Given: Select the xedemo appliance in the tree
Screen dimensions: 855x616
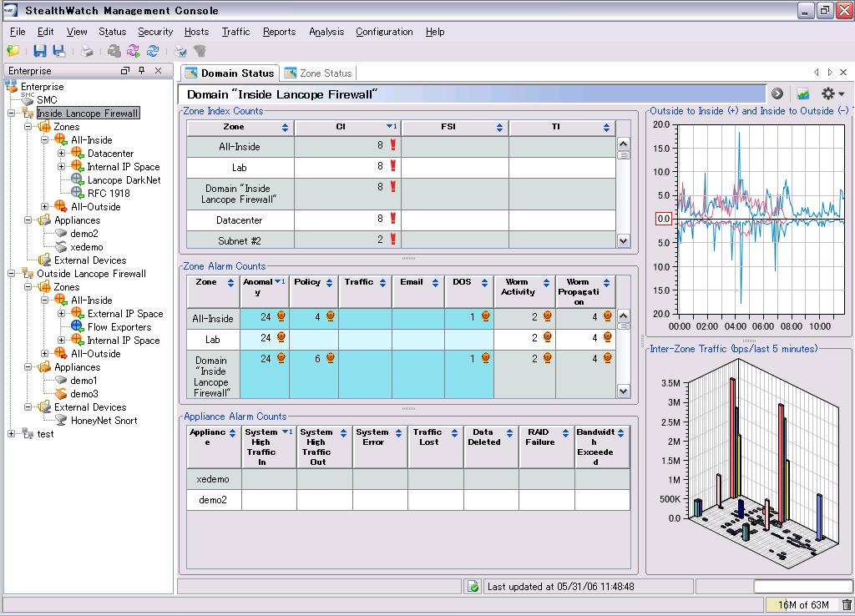Looking at the screenshot, I should (x=87, y=247).
